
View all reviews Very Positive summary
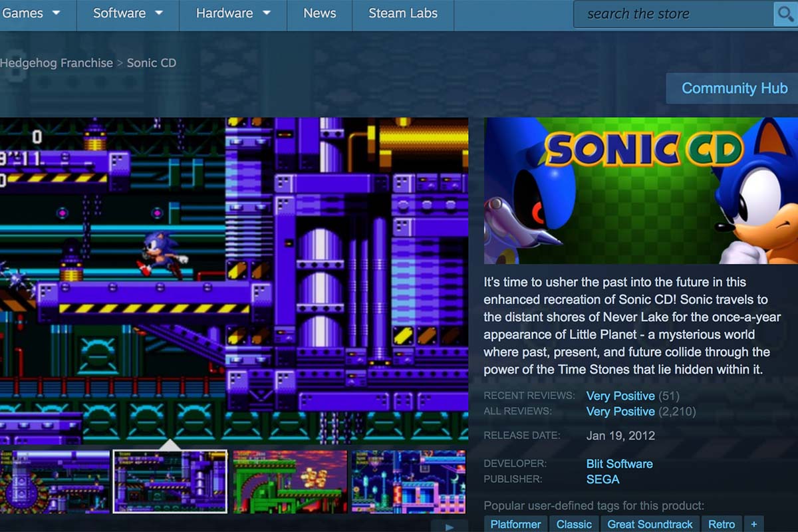click(x=620, y=412)
